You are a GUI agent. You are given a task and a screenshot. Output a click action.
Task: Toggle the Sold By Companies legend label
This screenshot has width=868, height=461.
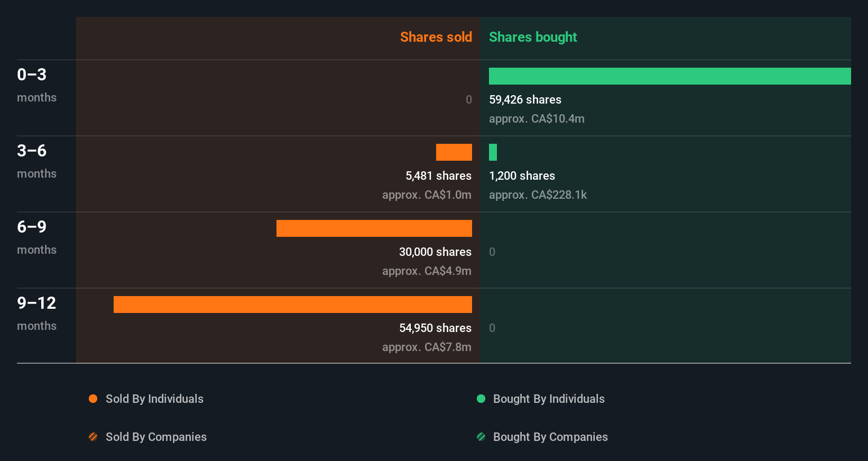tap(156, 437)
